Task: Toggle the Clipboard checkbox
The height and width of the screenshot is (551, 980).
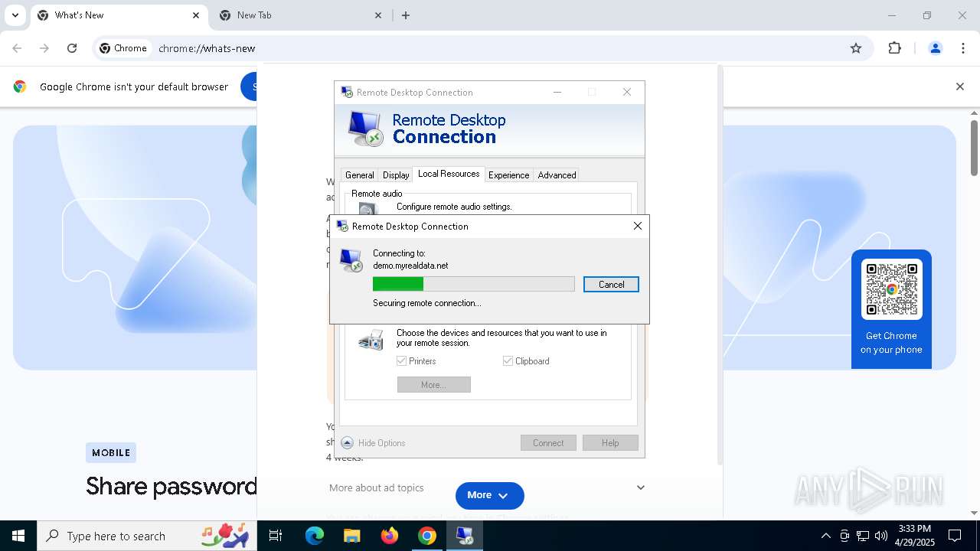Action: pyautogui.click(x=508, y=360)
